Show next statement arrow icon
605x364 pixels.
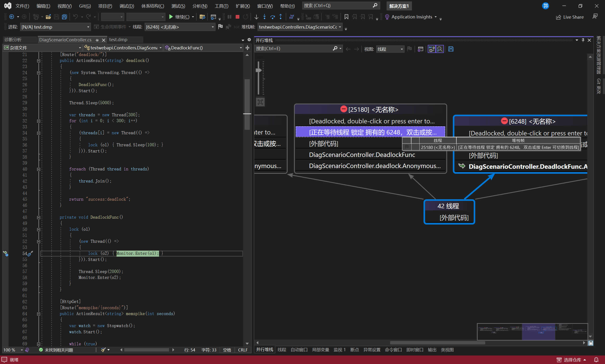[256, 17]
